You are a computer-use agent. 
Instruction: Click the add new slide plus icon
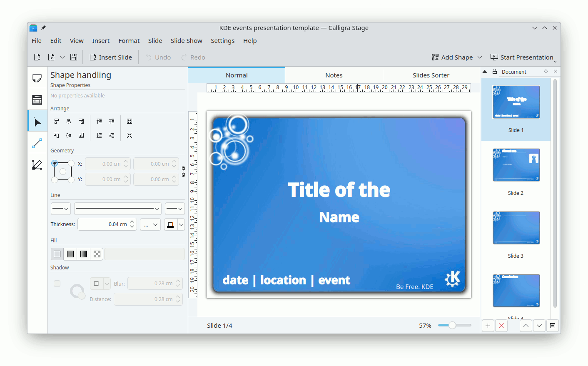click(488, 326)
